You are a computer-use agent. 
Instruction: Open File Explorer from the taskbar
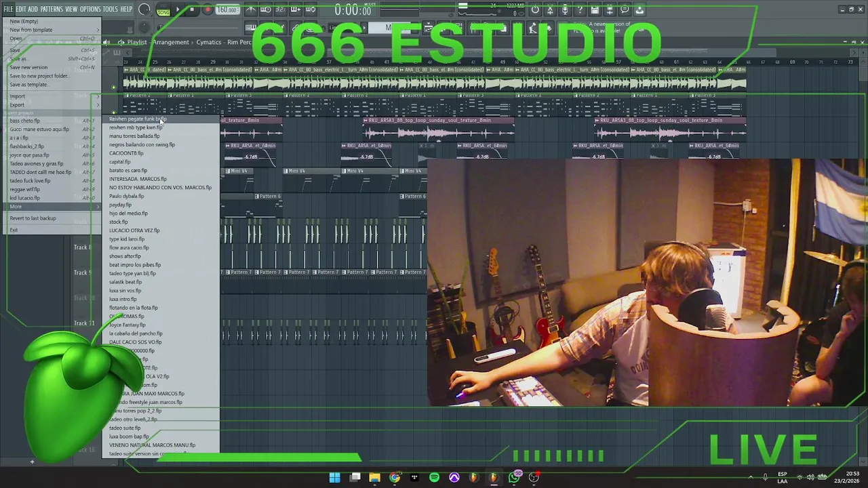click(374, 478)
